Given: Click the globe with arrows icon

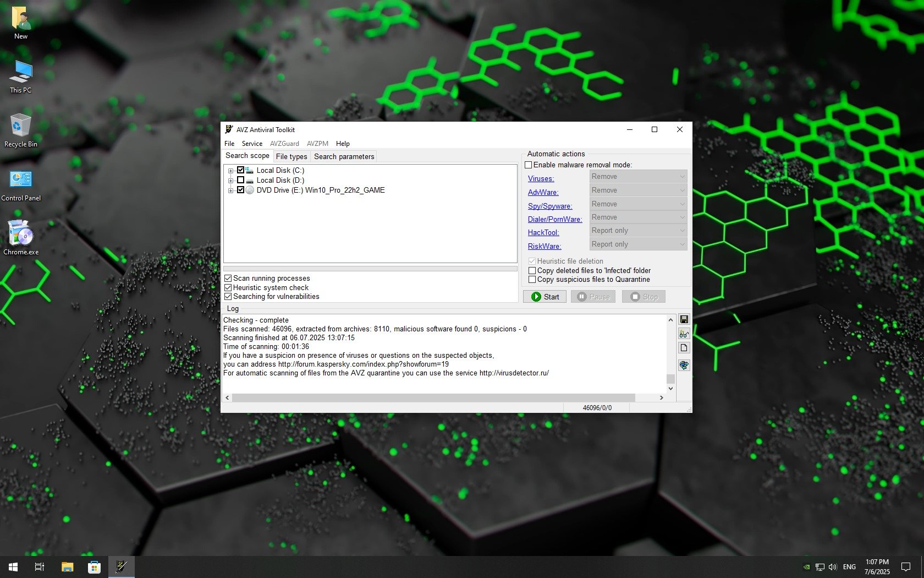Looking at the screenshot, I should point(684,365).
